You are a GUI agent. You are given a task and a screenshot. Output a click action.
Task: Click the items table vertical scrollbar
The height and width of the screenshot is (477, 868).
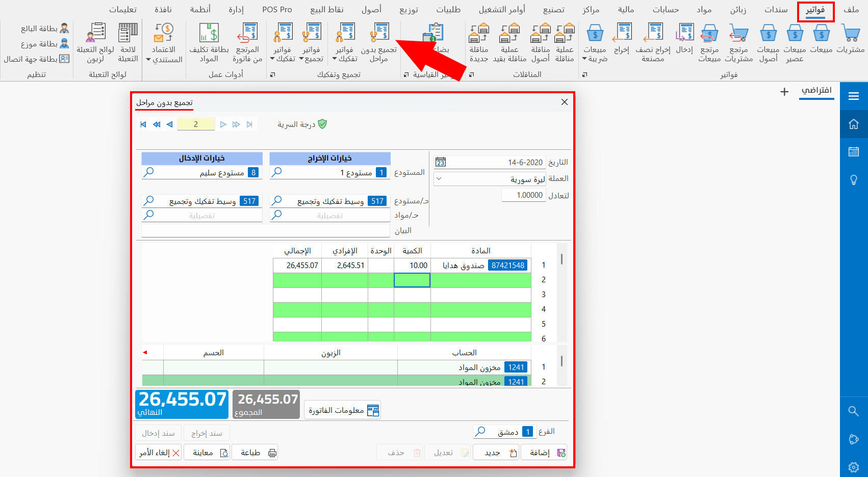[x=561, y=293]
